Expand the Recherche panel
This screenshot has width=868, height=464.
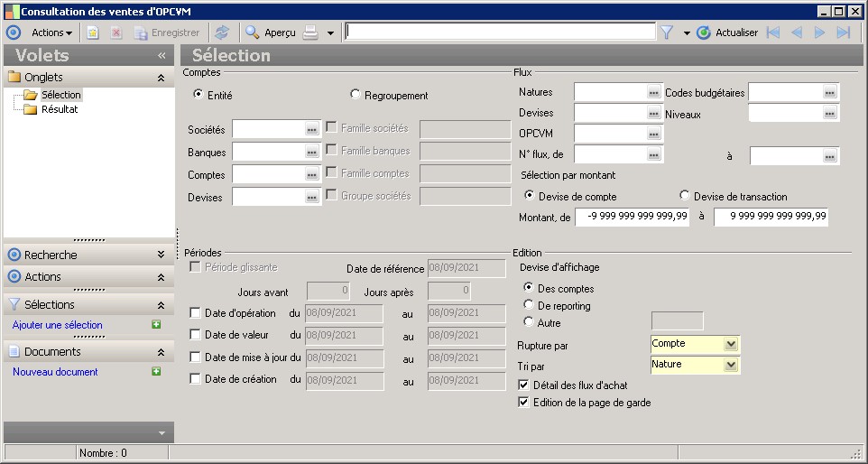coord(161,255)
